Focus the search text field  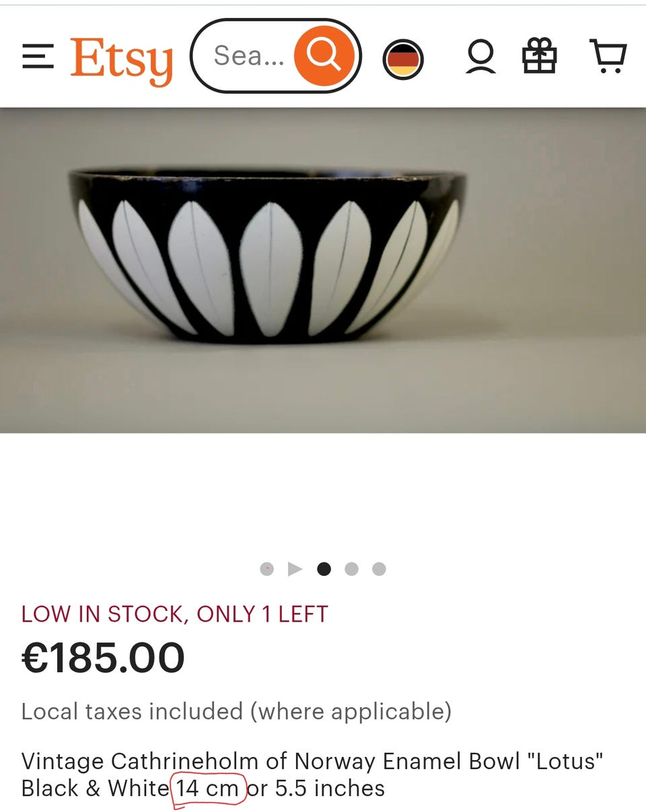point(246,56)
